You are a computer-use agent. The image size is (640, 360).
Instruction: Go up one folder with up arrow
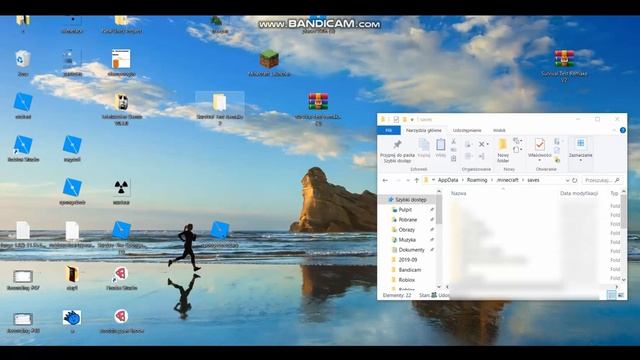(416, 180)
